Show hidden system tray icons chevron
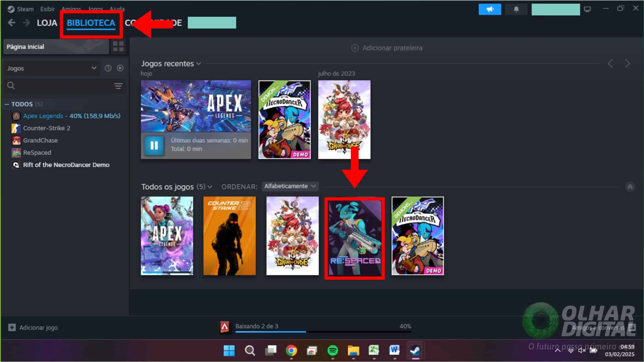Viewport: 644px width, 362px height. point(557,350)
